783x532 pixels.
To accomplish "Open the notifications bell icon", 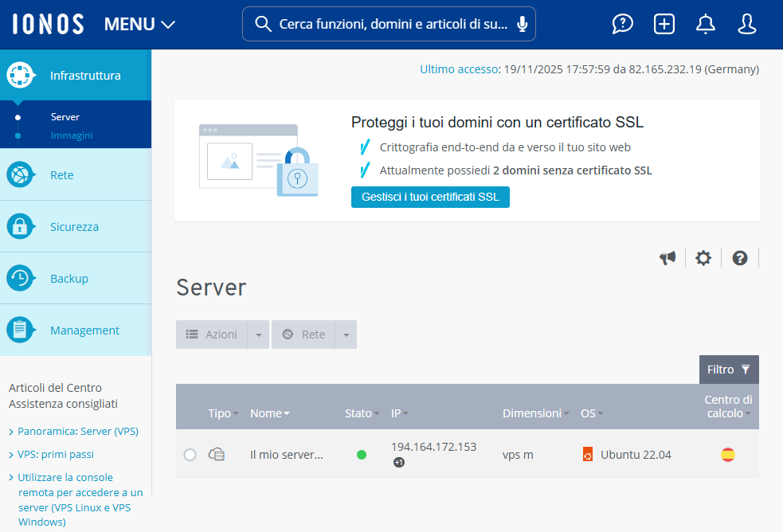I will point(705,24).
